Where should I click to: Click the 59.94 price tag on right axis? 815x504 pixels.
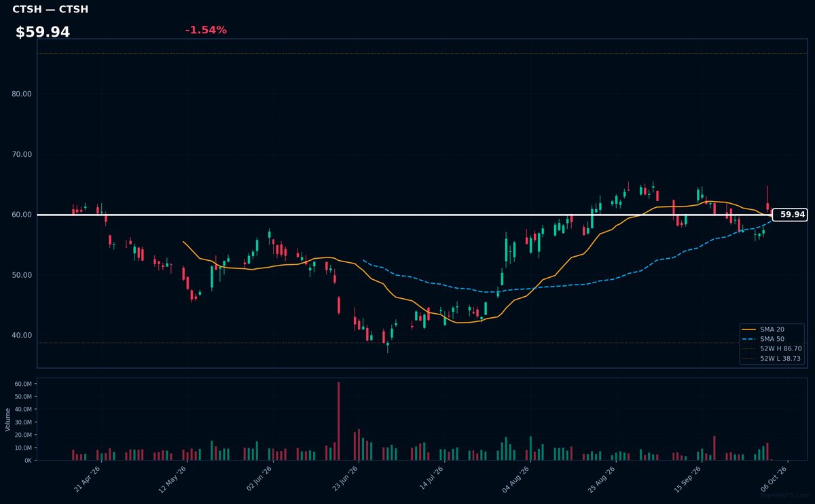click(790, 215)
